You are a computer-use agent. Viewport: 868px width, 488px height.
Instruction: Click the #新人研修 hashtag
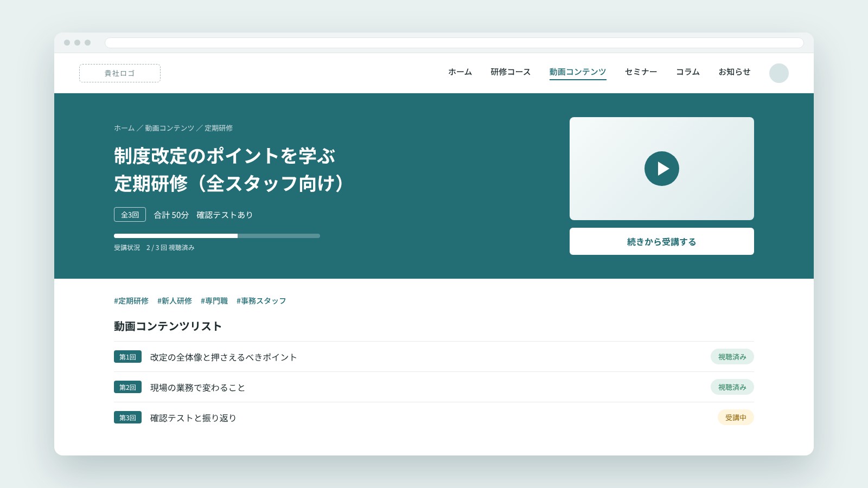point(175,301)
